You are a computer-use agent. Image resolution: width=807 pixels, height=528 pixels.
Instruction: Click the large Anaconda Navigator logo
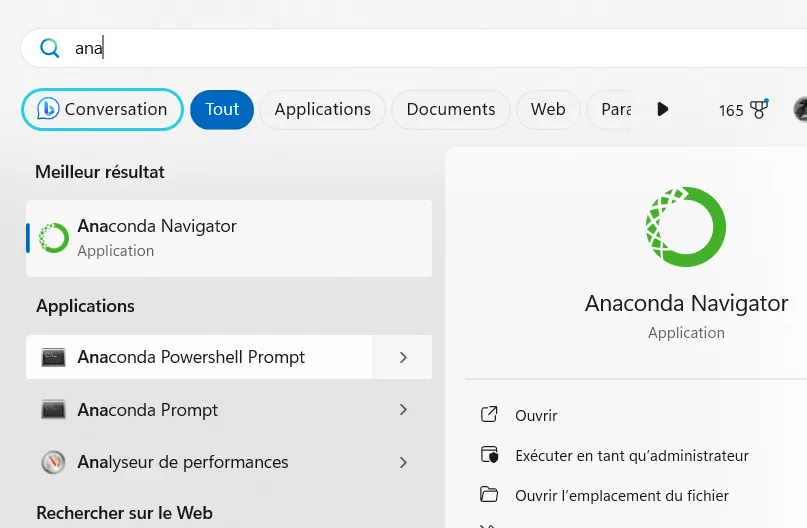point(686,227)
